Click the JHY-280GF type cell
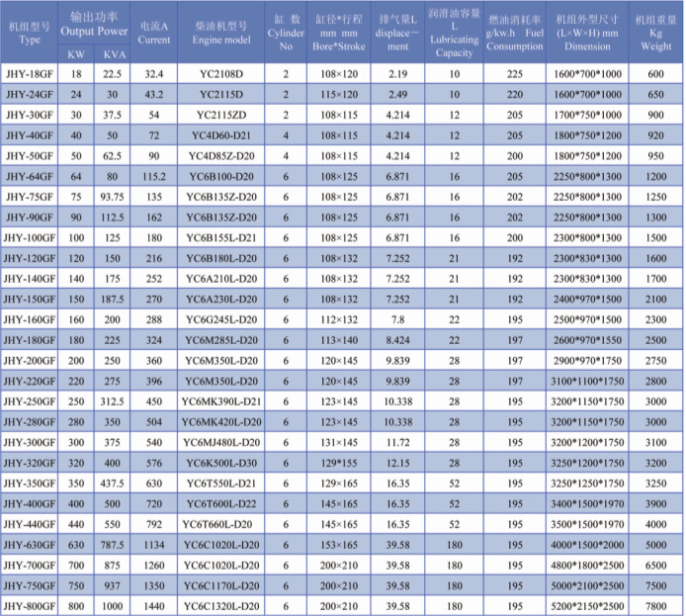 30,422
